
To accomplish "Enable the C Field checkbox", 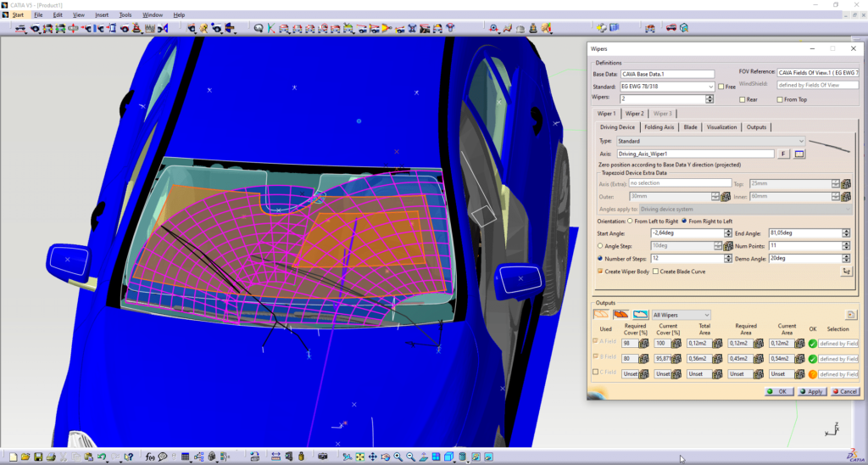I will [x=595, y=372].
